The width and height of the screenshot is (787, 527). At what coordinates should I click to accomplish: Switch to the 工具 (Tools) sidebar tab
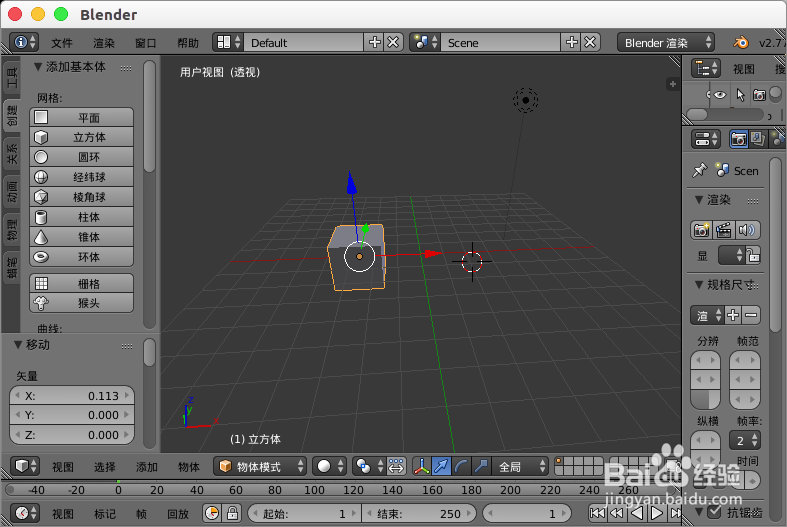pos(11,77)
